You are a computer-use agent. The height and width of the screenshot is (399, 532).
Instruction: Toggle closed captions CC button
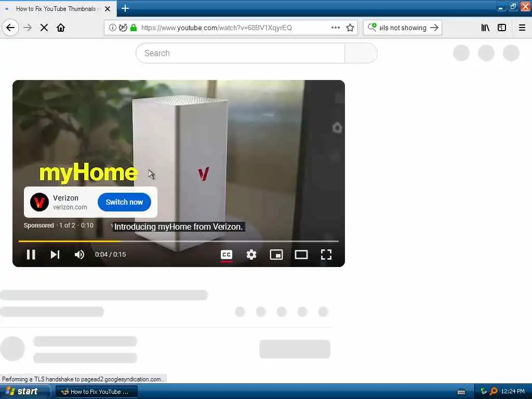pos(227,255)
